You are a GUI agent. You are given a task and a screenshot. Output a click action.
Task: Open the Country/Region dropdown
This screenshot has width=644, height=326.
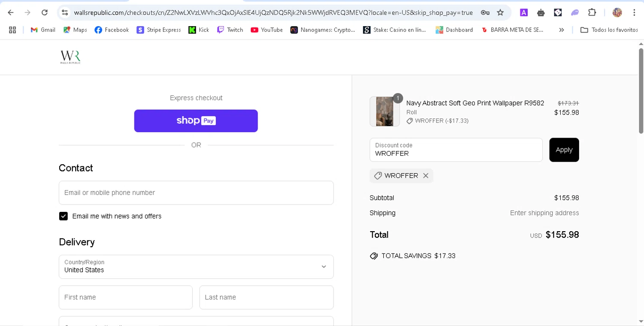point(196,266)
